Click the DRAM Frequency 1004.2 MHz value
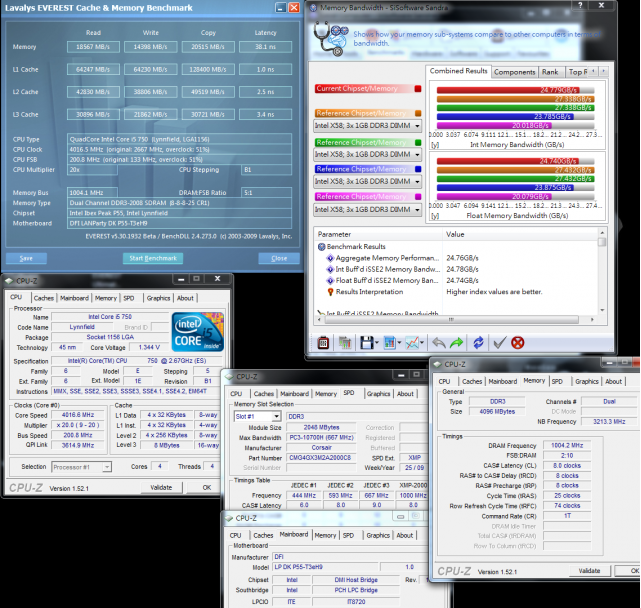The width and height of the screenshot is (641, 608). [567, 445]
